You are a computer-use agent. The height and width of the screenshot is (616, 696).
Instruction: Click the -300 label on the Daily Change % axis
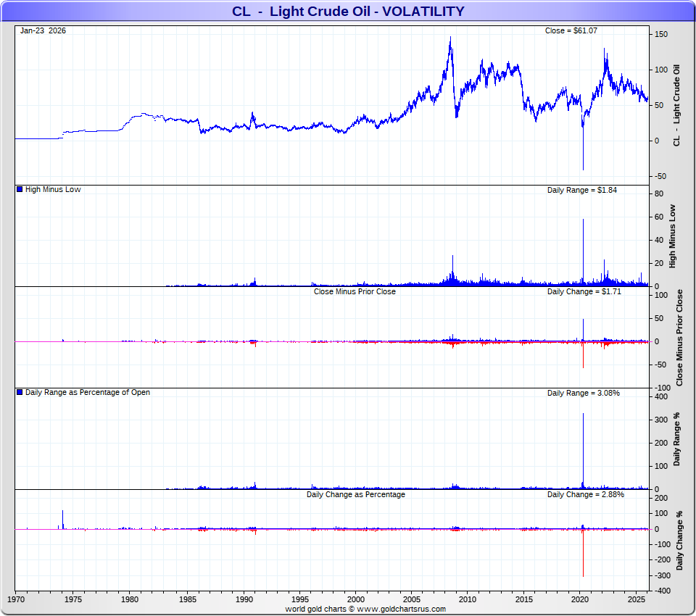663,575
